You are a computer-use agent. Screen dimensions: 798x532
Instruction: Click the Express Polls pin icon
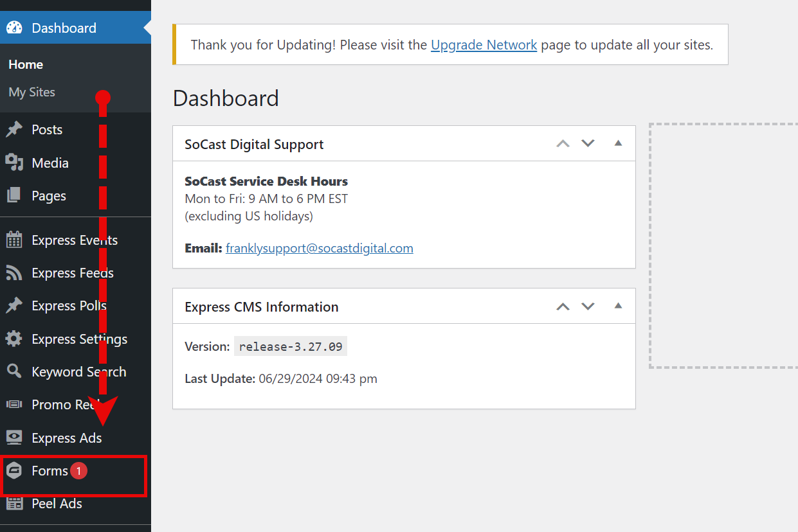[14, 306]
